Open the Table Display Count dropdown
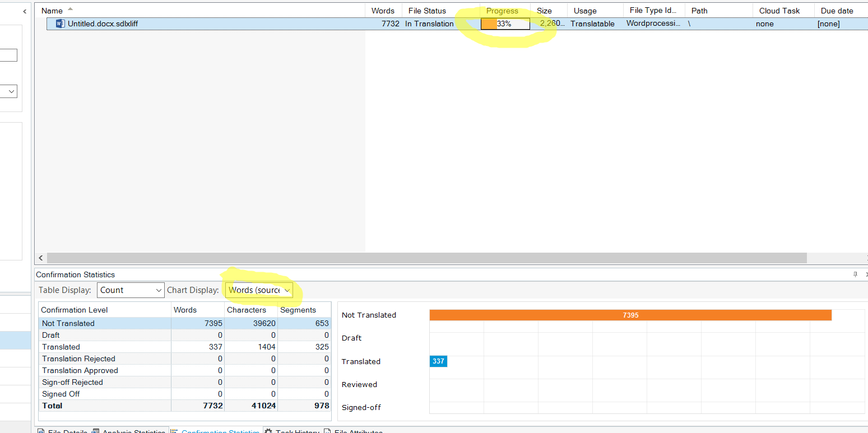 click(131, 290)
